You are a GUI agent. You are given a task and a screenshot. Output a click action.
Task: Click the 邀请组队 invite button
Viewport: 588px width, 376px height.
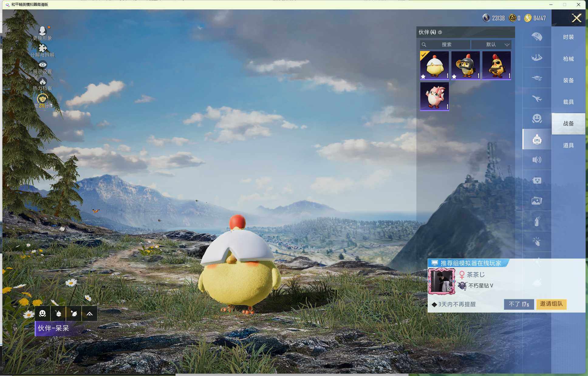[551, 304]
